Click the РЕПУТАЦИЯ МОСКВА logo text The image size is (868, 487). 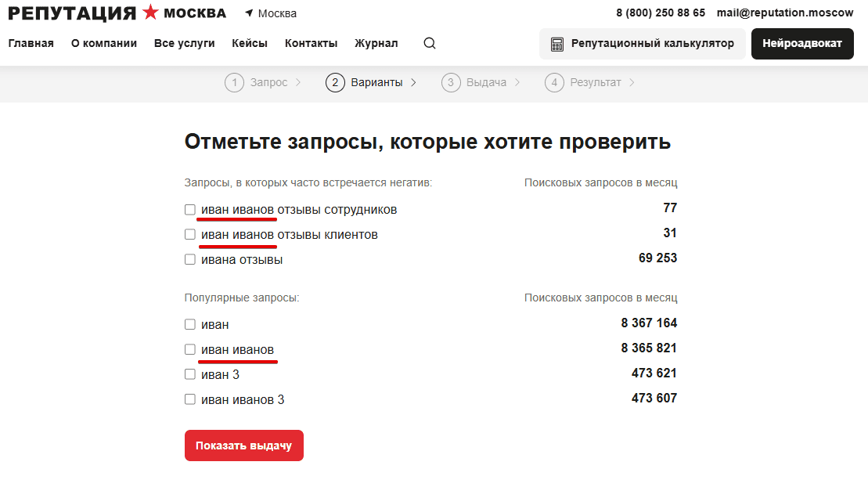pyautogui.click(x=117, y=13)
